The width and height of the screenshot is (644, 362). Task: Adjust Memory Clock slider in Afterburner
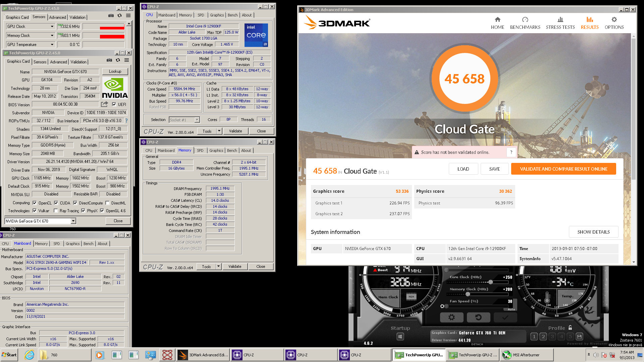[468, 294]
